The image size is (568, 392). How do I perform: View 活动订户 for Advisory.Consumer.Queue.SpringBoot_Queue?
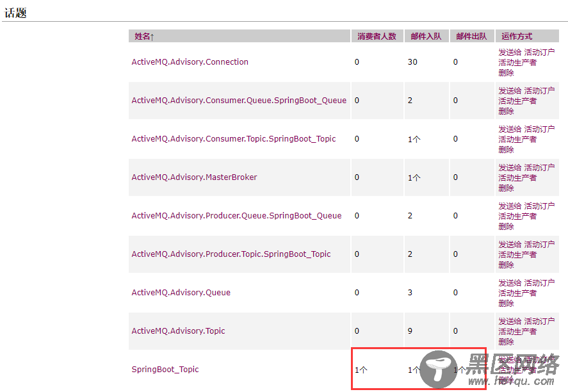pyautogui.click(x=539, y=90)
